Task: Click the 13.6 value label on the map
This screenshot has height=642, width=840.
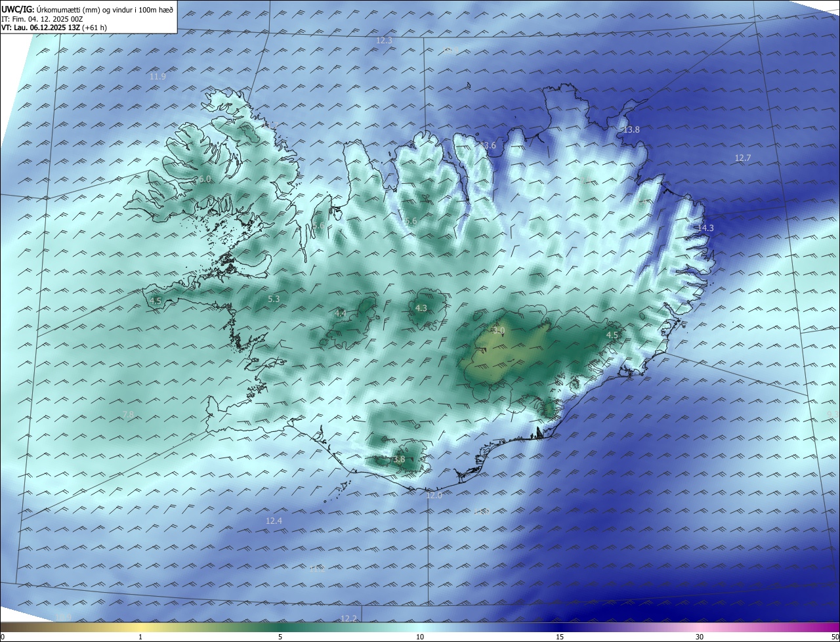Action: pyautogui.click(x=488, y=146)
